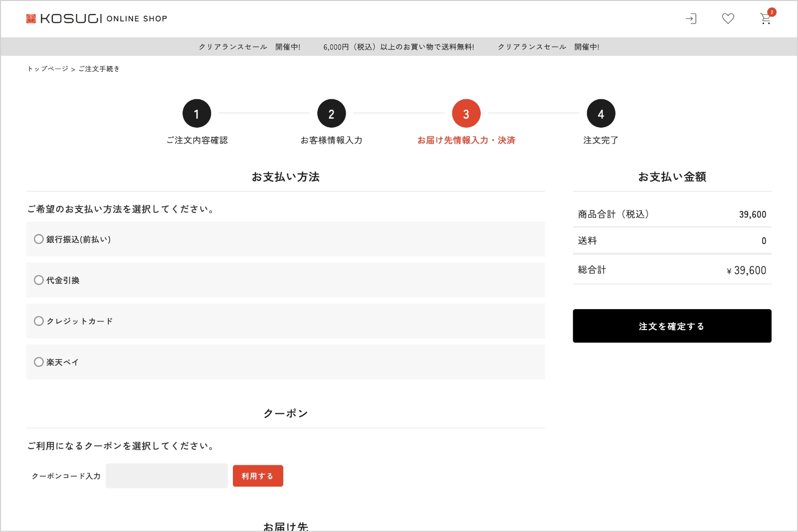Open the wishlist heart icon

pyautogui.click(x=728, y=19)
